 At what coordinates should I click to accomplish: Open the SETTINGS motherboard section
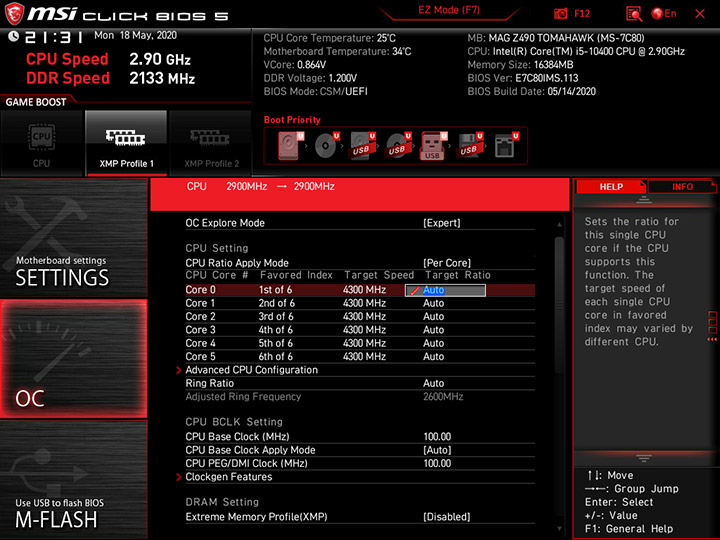tap(73, 238)
